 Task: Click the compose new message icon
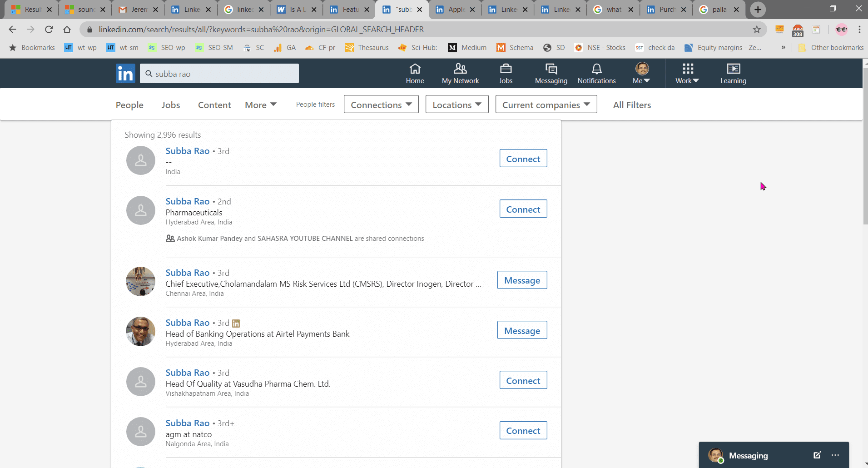pos(817,455)
